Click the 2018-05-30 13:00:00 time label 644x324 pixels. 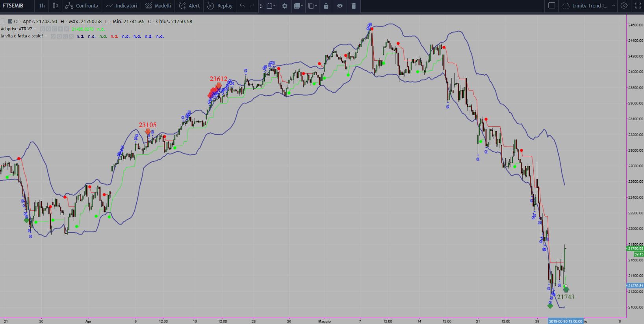click(566, 321)
